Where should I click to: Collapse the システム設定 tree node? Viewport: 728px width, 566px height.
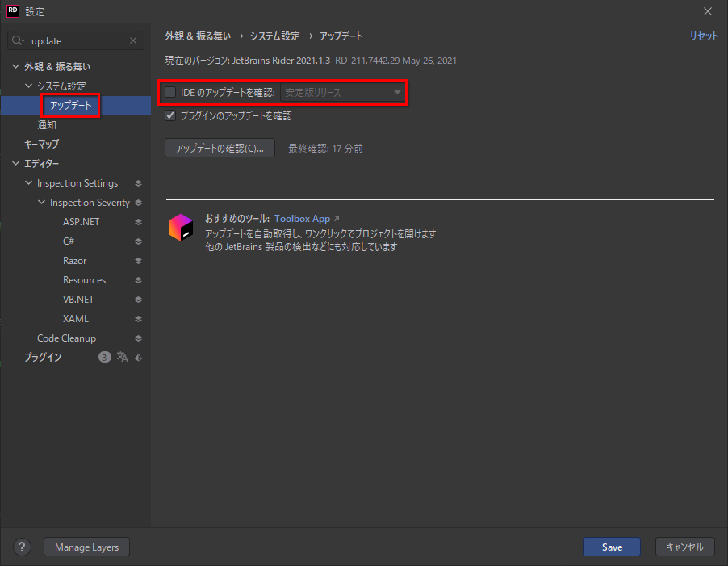pyautogui.click(x=28, y=86)
